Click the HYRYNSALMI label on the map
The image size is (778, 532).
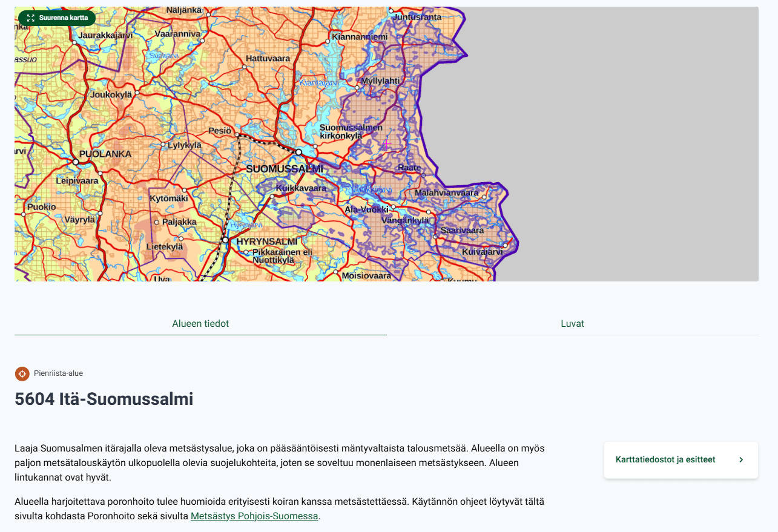[x=268, y=241]
